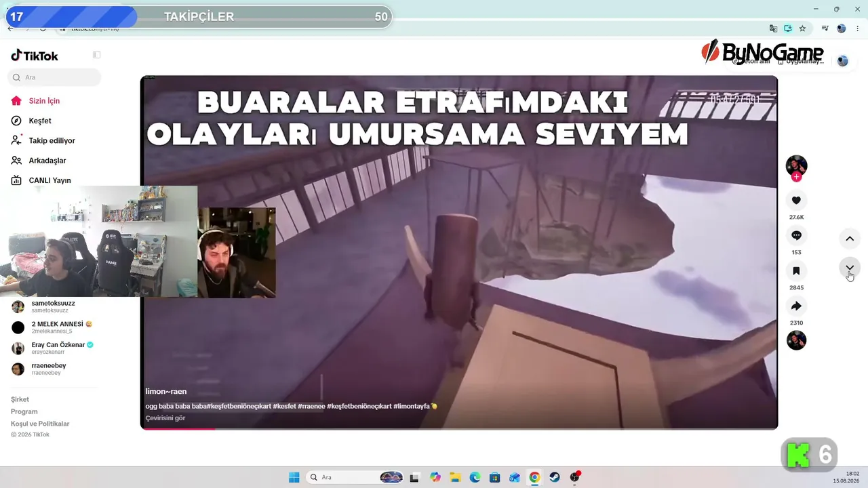This screenshot has height=488, width=868.
Task: Open Microsoft Edge from the taskbar
Action: point(475,477)
